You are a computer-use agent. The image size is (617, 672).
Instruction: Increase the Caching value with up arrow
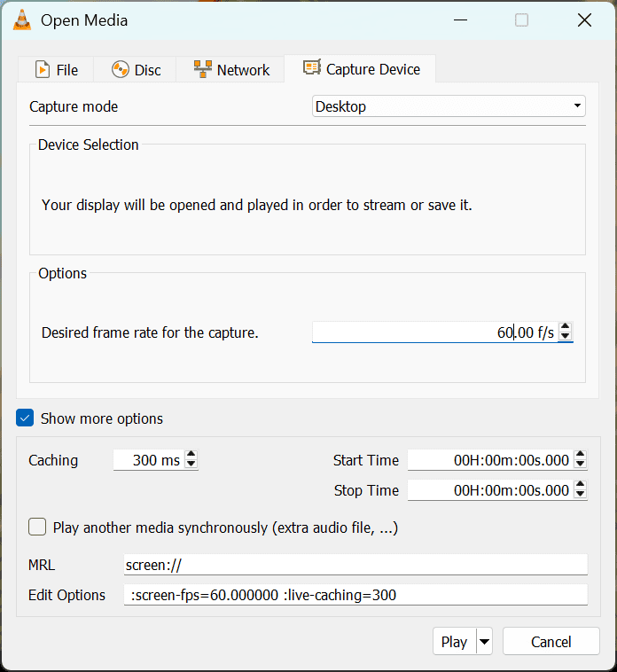[191, 455]
